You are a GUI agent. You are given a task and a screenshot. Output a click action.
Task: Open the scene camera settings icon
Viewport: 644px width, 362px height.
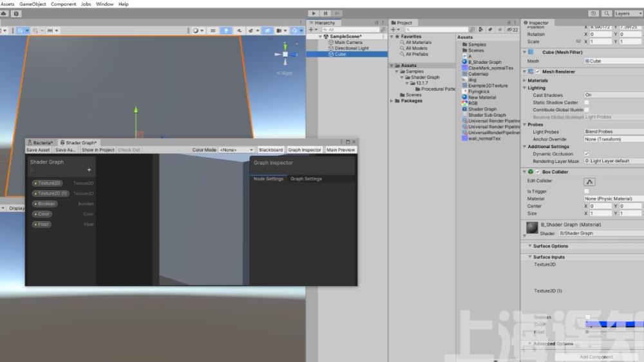pyautogui.click(x=281, y=30)
